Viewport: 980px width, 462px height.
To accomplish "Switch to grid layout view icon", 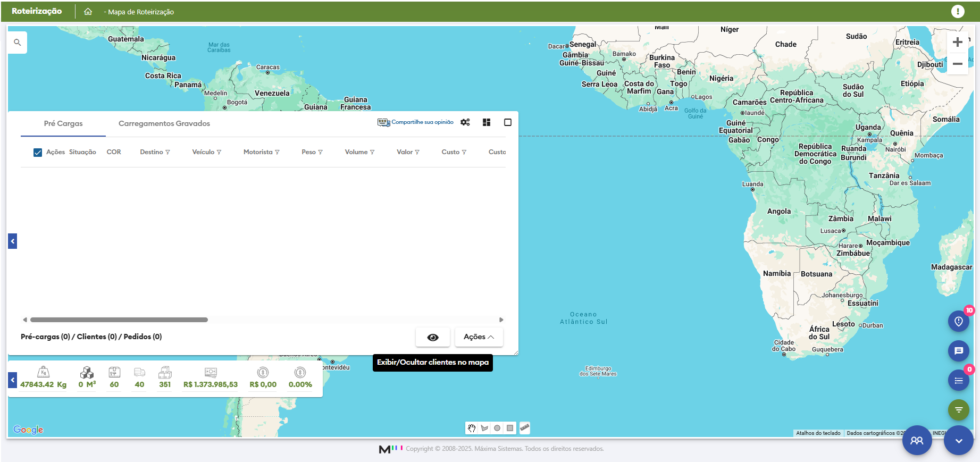I will [x=487, y=122].
